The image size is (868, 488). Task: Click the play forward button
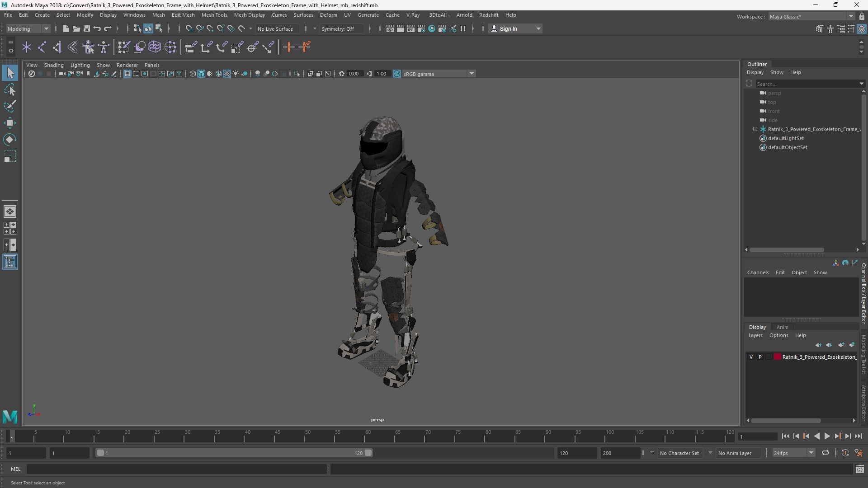pyautogui.click(x=827, y=436)
